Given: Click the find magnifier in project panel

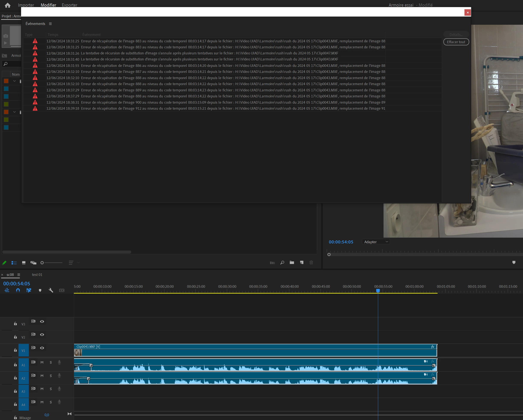Looking at the screenshot, I should (x=282, y=262).
